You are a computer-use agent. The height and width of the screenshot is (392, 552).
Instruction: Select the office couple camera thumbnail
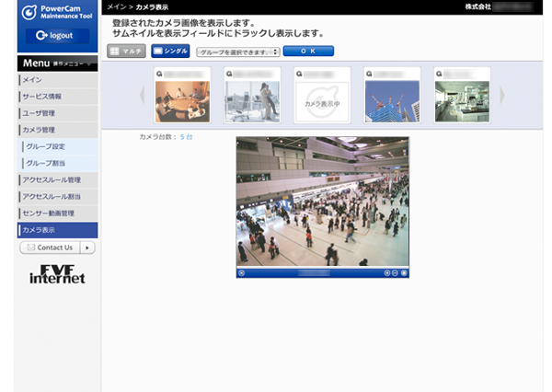coord(252,102)
